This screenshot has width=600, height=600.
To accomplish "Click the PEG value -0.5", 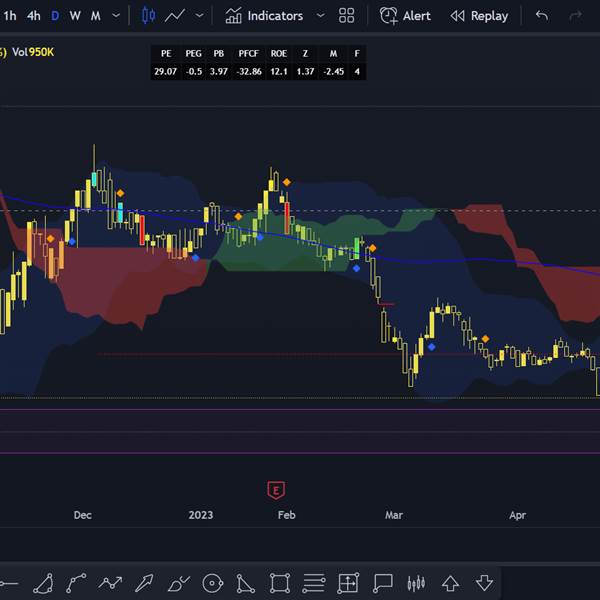I will pos(194,72).
